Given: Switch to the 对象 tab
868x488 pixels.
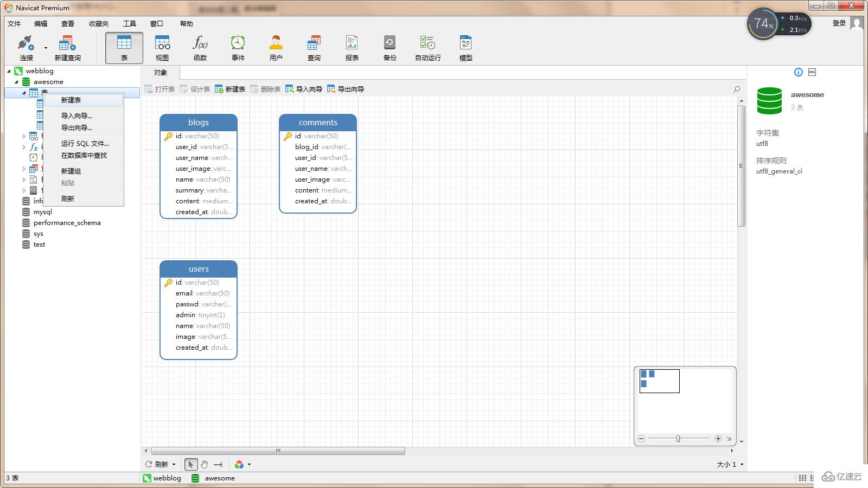Looking at the screenshot, I should pyautogui.click(x=161, y=73).
